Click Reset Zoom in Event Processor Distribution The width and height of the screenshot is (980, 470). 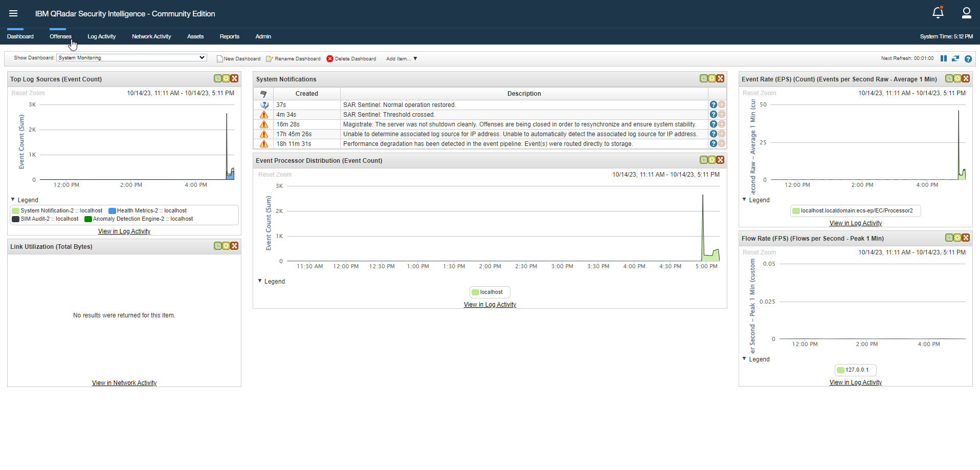tap(275, 175)
